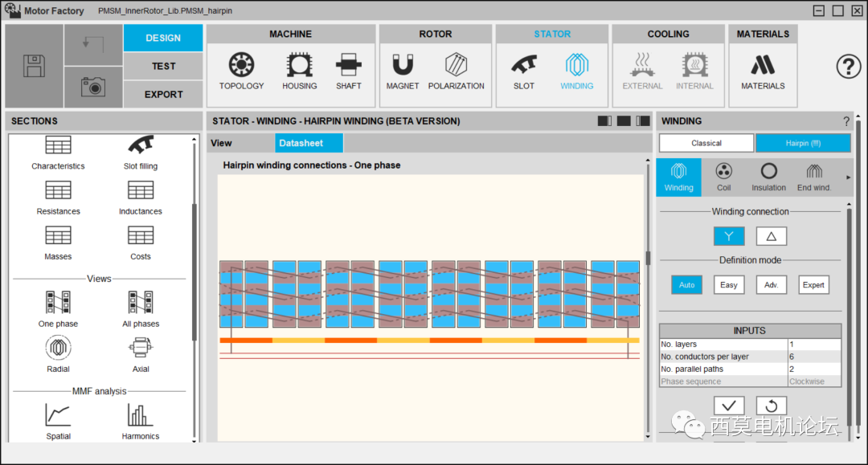
Task: Confirm inputs with the checkmark button
Action: pos(728,406)
